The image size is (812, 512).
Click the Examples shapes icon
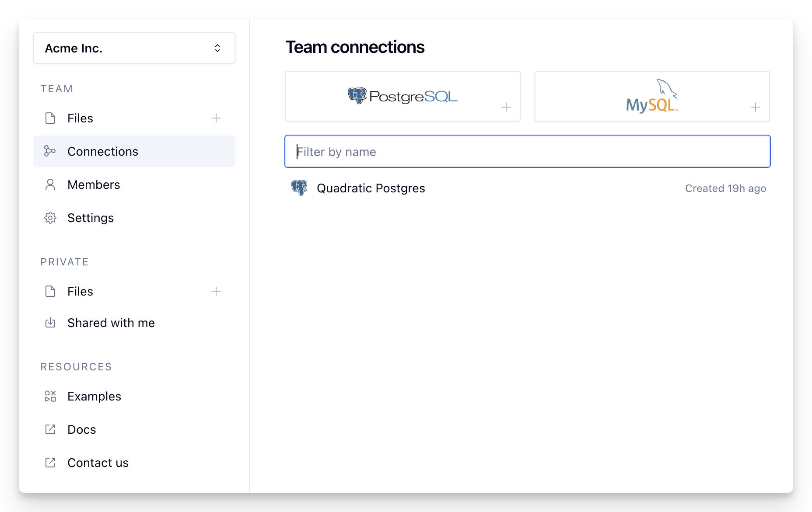click(50, 396)
